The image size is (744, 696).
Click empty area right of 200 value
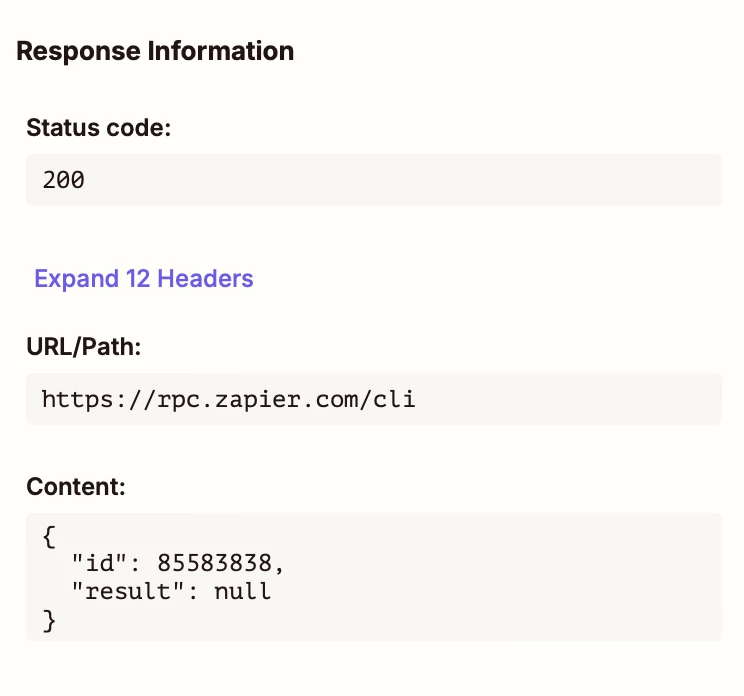pyautogui.click(x=403, y=180)
